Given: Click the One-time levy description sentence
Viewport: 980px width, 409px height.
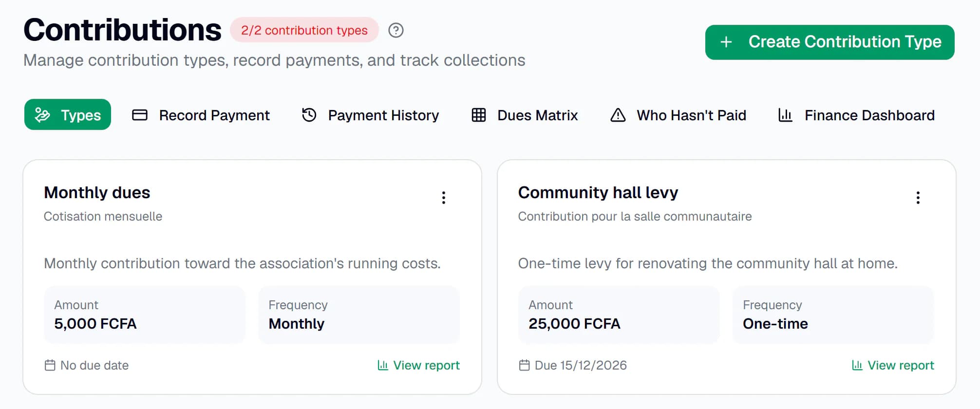Looking at the screenshot, I should click(708, 263).
